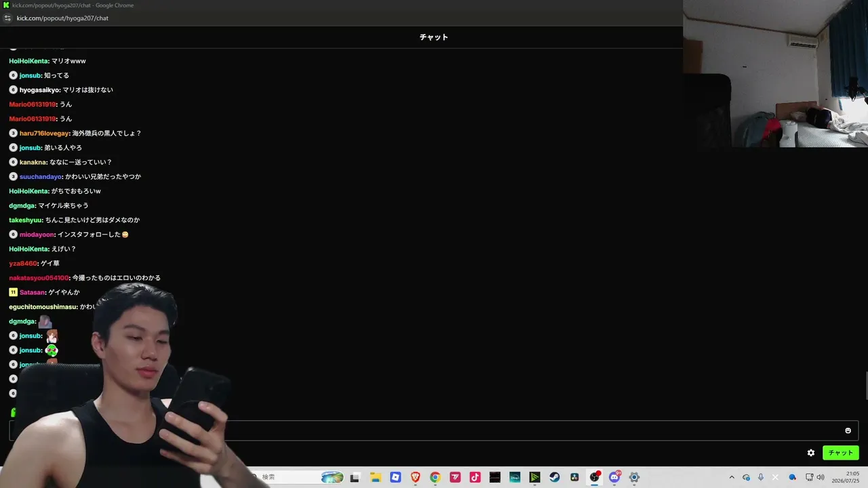Expand the hidden system tray icons
Viewport: 868px width, 488px height.
(732, 477)
